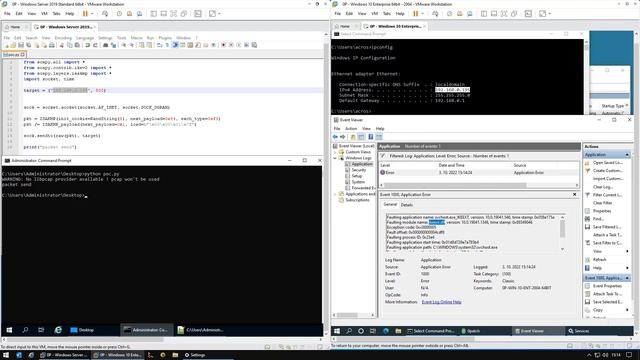Click the Forward arrow in the Event Viewer toolbar
The height and width of the screenshot is (360, 640).
[x=342, y=137]
